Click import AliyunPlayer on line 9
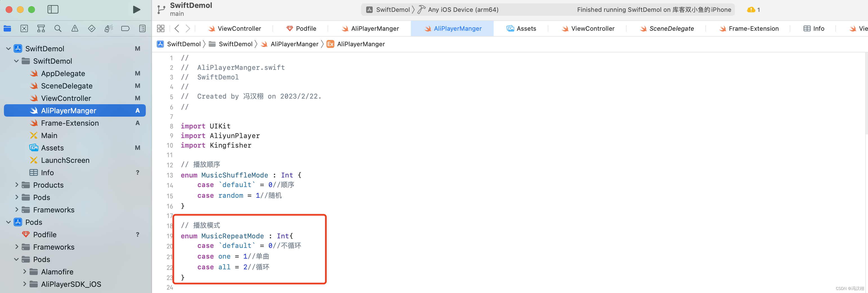The width and height of the screenshot is (868, 293). [x=220, y=136]
